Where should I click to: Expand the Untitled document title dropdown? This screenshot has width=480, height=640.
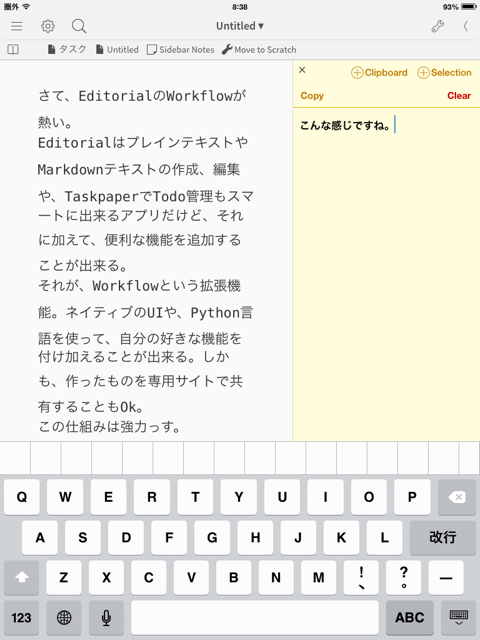[x=240, y=26]
